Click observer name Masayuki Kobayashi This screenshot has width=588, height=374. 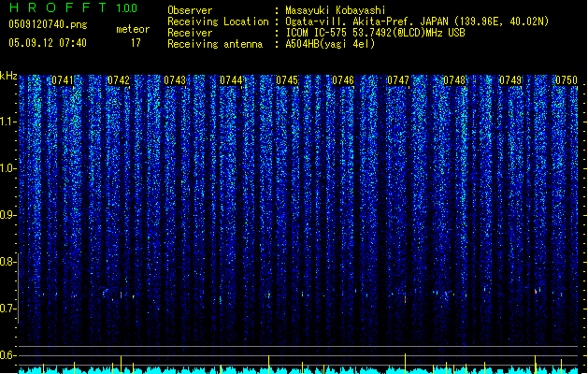click(336, 10)
